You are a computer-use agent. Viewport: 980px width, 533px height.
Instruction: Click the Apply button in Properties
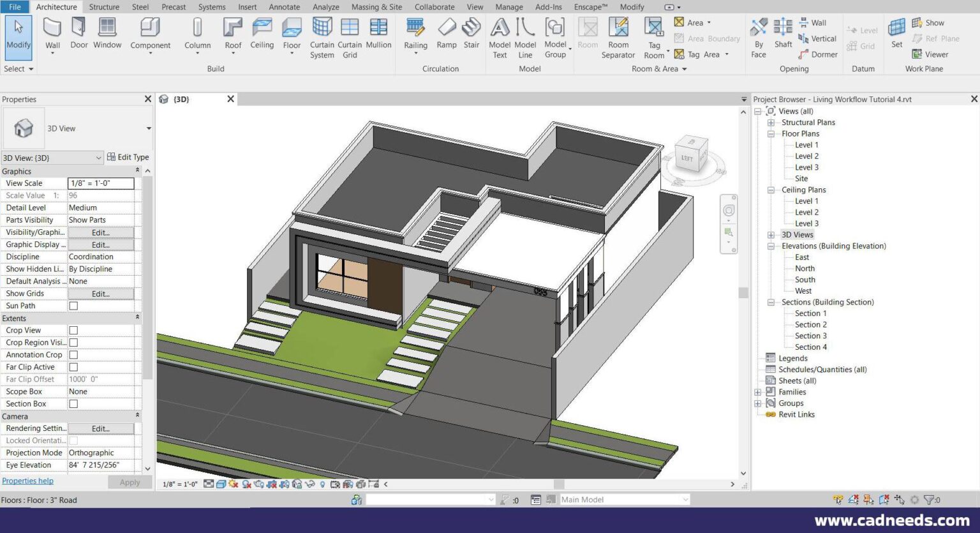[x=130, y=483]
